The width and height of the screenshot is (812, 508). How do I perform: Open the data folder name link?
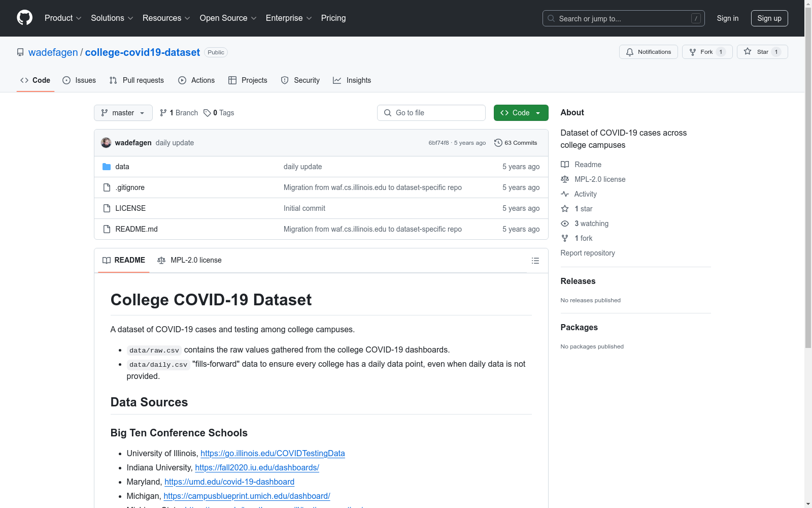(122, 167)
